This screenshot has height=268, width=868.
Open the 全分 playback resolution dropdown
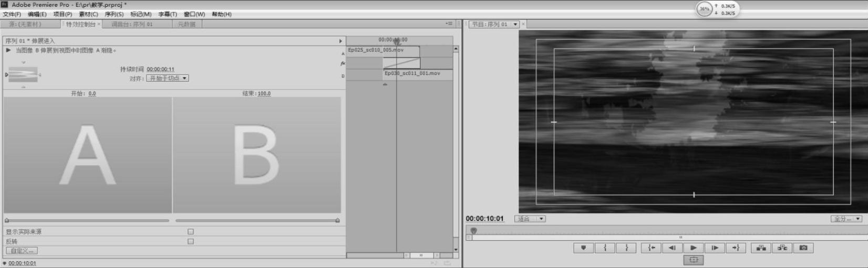tap(846, 219)
